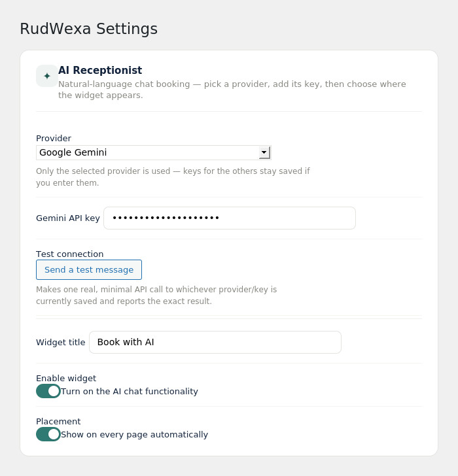Toggle the Enable widget switch
458x476 pixels.
(48, 391)
